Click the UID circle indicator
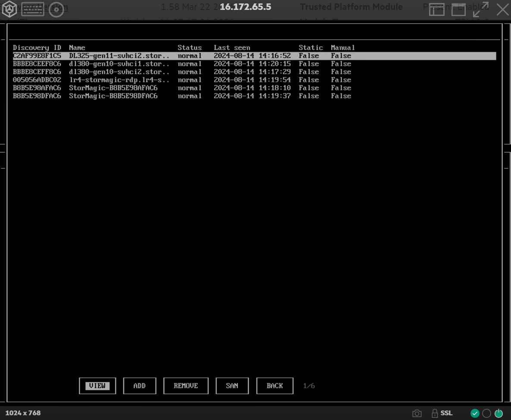The height and width of the screenshot is (420, 511). pos(486,414)
